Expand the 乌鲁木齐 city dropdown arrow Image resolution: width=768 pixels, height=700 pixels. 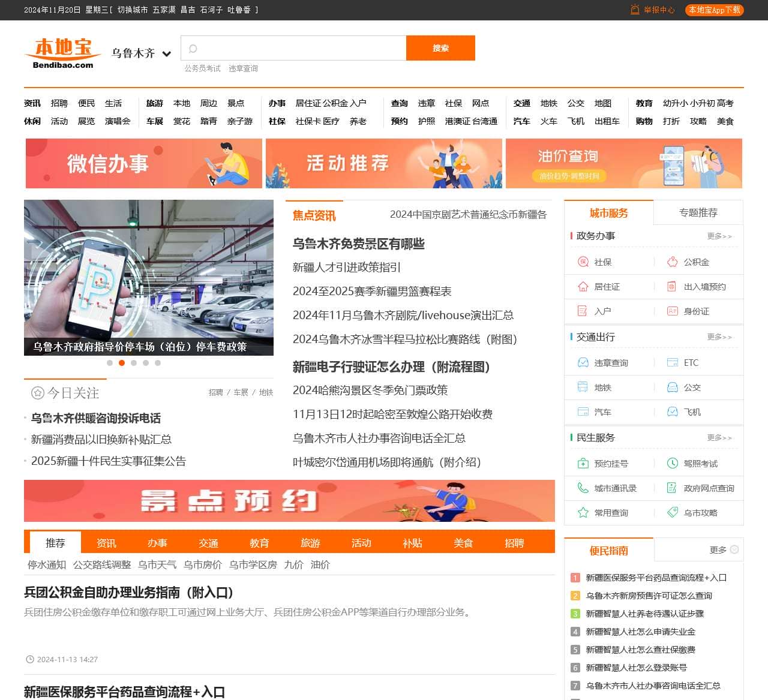(167, 54)
